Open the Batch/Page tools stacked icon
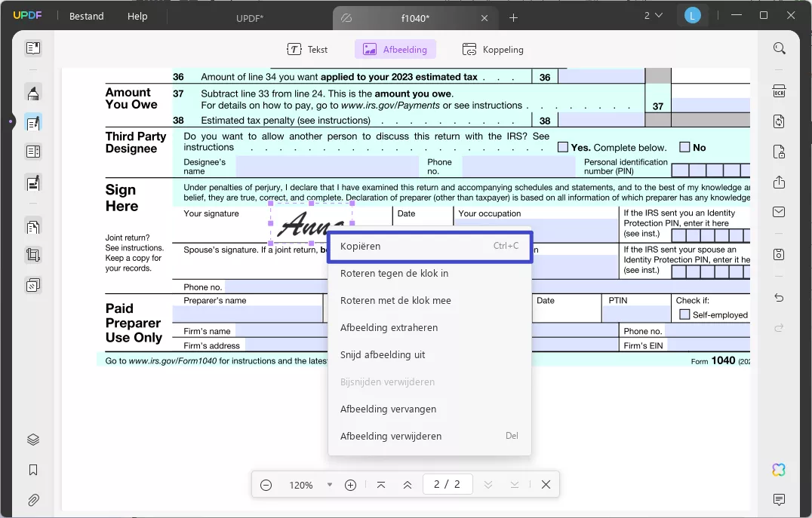The height and width of the screenshot is (518, 812). click(x=33, y=285)
